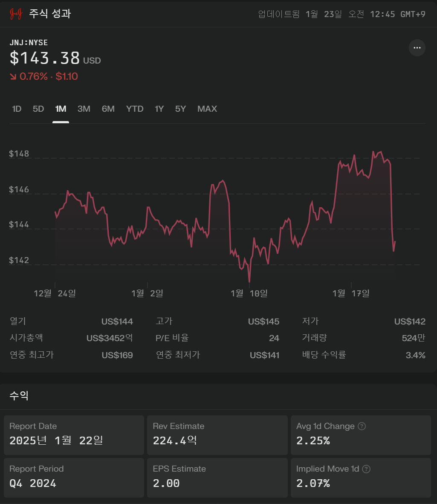Click the 저가 low value US$142
This screenshot has height=504, width=437.
coord(410,322)
